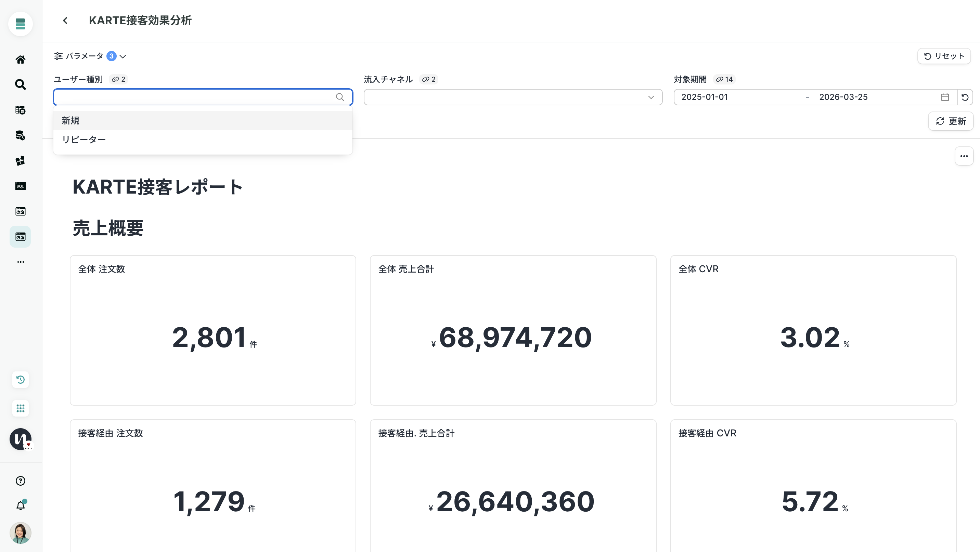
Task: Click the value 1,279 件
Action: tap(214, 502)
